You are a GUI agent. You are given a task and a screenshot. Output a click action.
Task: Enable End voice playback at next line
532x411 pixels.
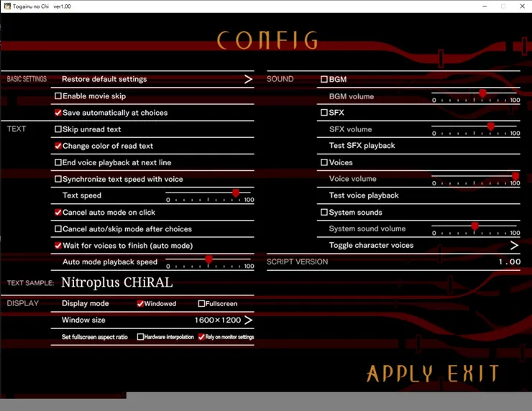coord(58,162)
